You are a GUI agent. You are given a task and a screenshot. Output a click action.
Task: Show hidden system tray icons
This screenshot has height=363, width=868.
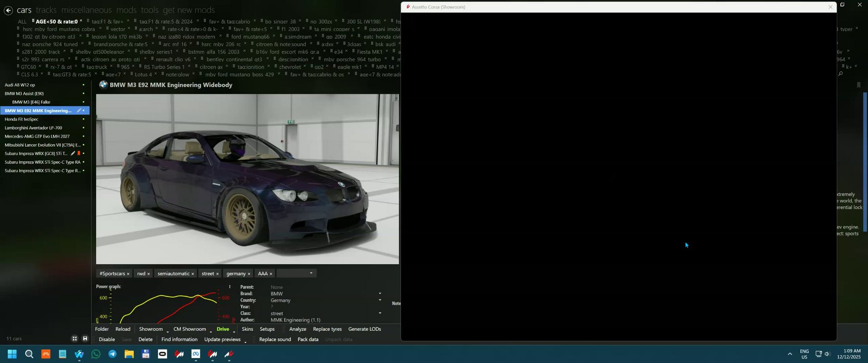click(x=790, y=354)
